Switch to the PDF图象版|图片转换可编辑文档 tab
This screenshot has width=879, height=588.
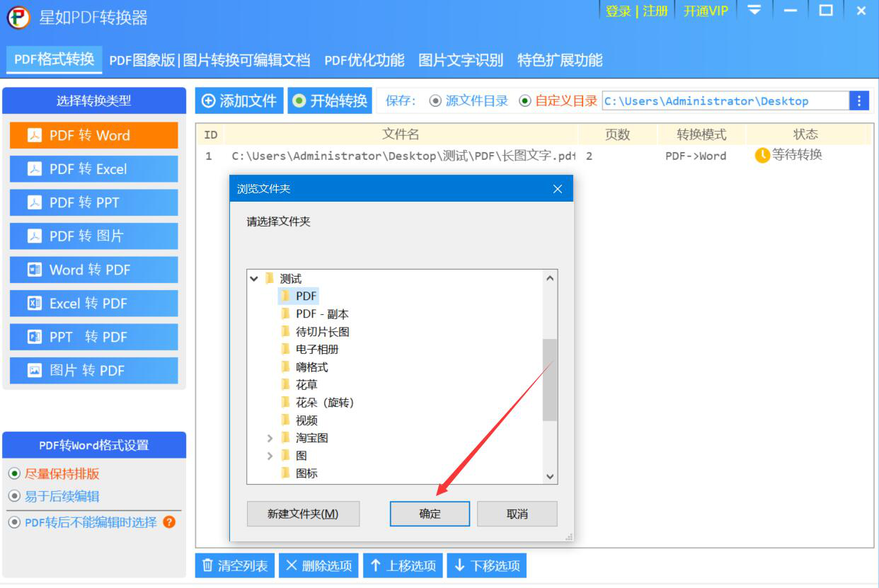tap(209, 60)
